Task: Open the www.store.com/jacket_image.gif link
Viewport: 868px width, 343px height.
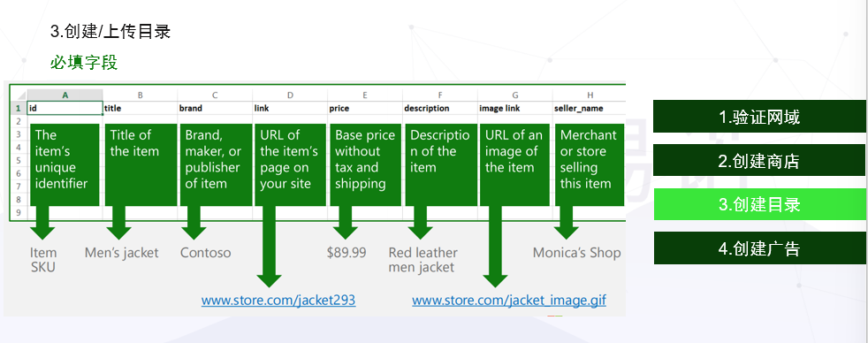Action: 509,301
